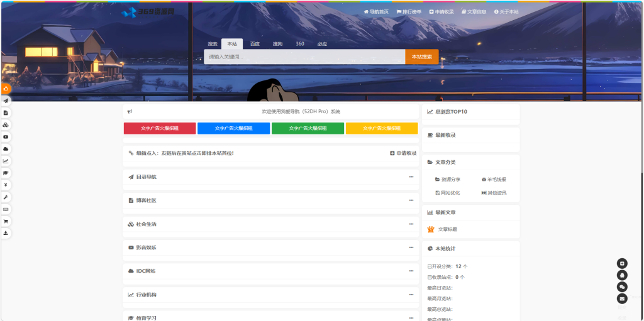Click the video-play icon in left sidebar
The width and height of the screenshot is (644, 321).
[6, 137]
